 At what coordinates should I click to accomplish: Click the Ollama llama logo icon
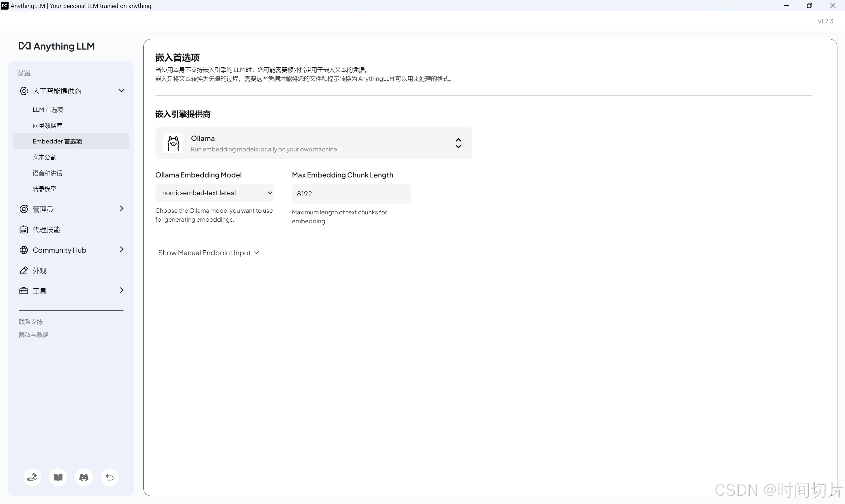(173, 143)
